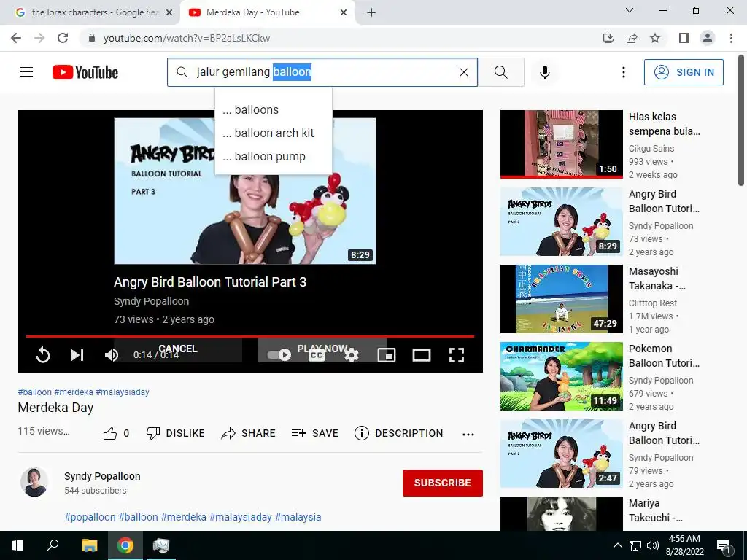Open more actions ellipsis below video
The height and width of the screenshot is (560, 747).
468,434
